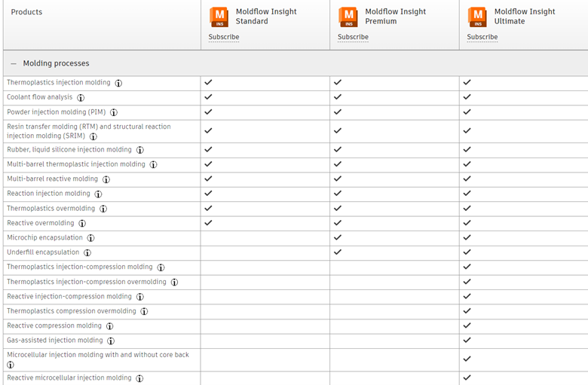The height and width of the screenshot is (385, 588).
Task: Open info icon beside Thermoplastics overmolding
Action: tap(103, 209)
